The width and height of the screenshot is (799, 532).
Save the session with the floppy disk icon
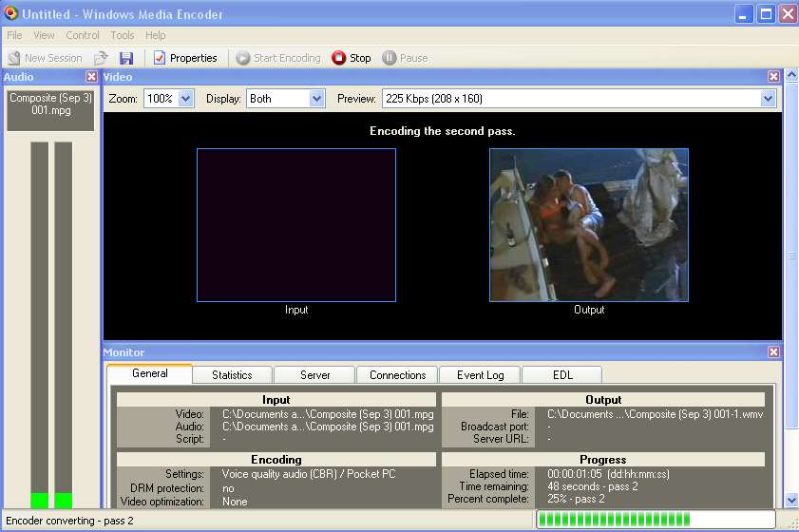pyautogui.click(x=126, y=58)
